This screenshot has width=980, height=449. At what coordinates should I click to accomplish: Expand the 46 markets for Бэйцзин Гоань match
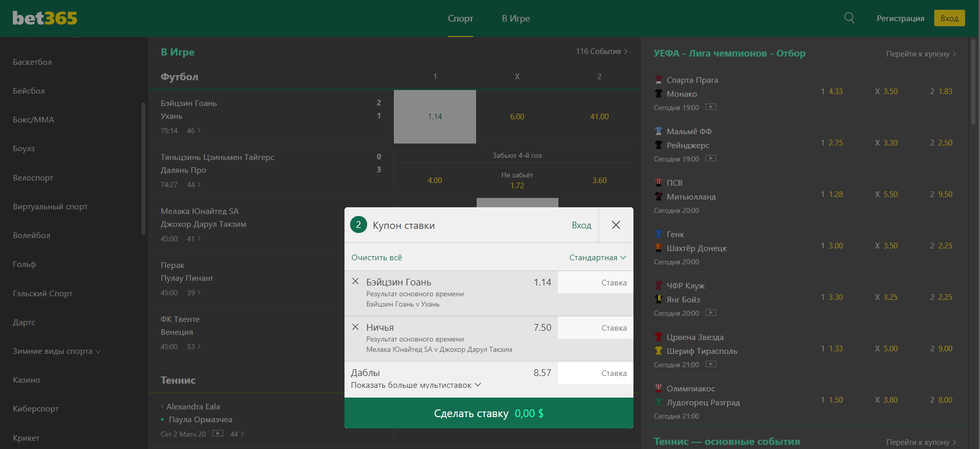click(194, 131)
